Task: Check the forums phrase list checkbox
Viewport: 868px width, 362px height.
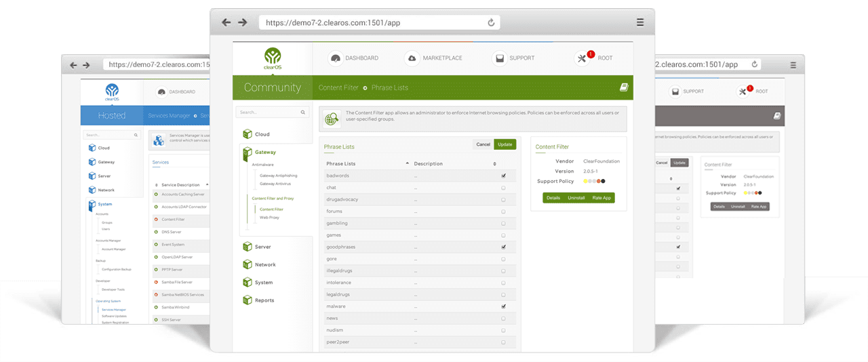Action: click(x=503, y=212)
